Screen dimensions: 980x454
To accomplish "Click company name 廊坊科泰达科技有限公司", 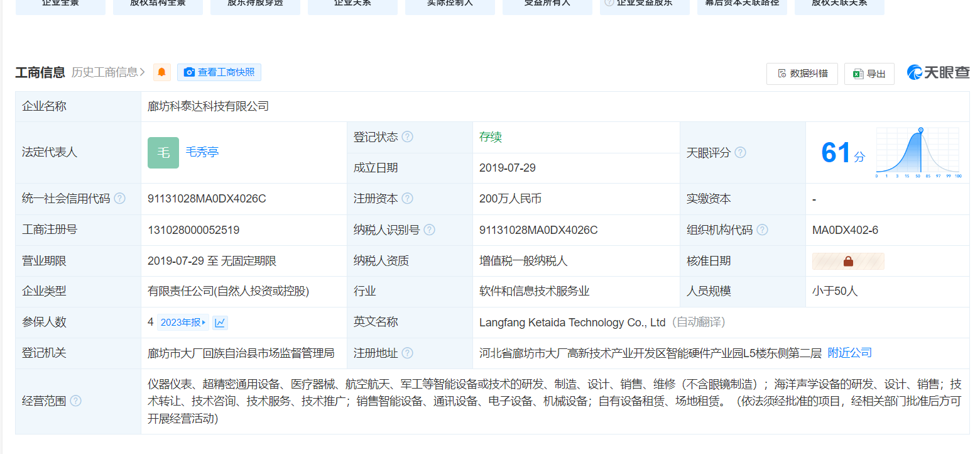I will 209,106.
